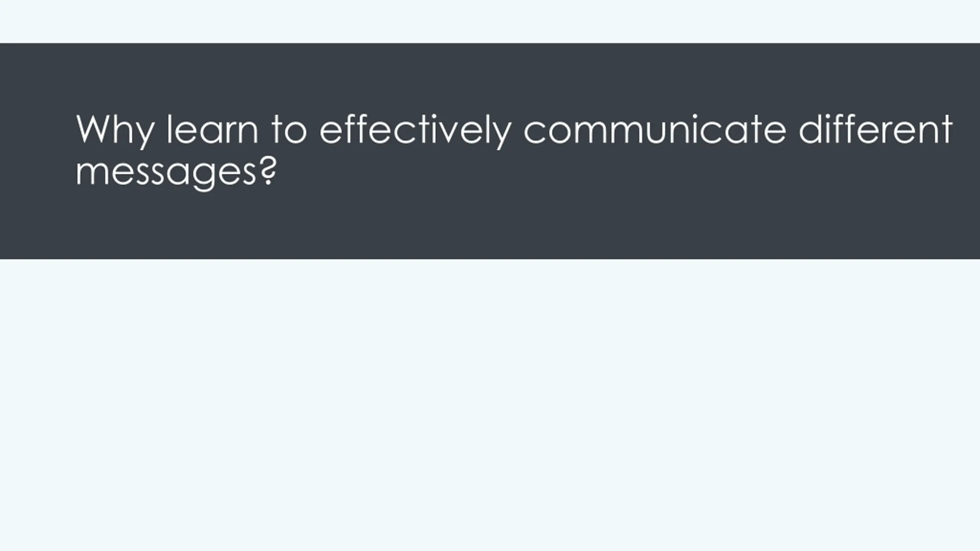Click the empty light content area below the banner

[490, 405]
